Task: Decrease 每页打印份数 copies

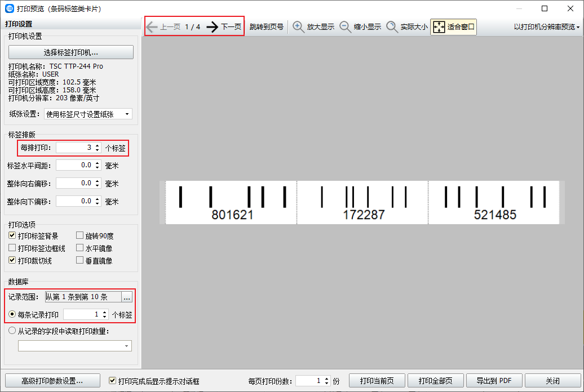Action: pos(326,383)
